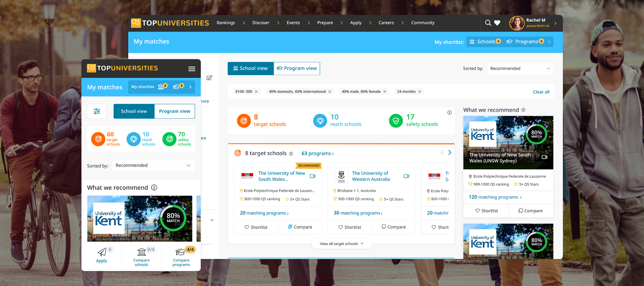Click mobile Compare programs icon
This screenshot has width=644, height=286.
pyautogui.click(x=180, y=252)
